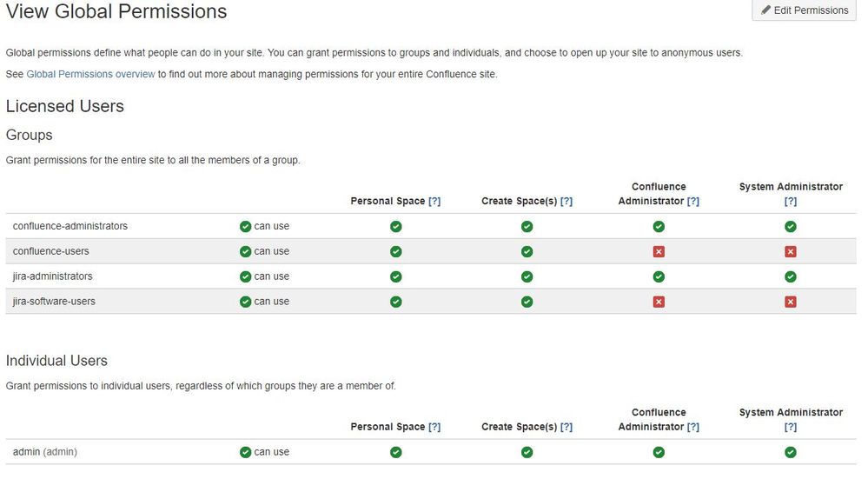This screenshot has width=868, height=479.
Task: Open Personal Space help [?] in Groups table
Action: click(434, 201)
